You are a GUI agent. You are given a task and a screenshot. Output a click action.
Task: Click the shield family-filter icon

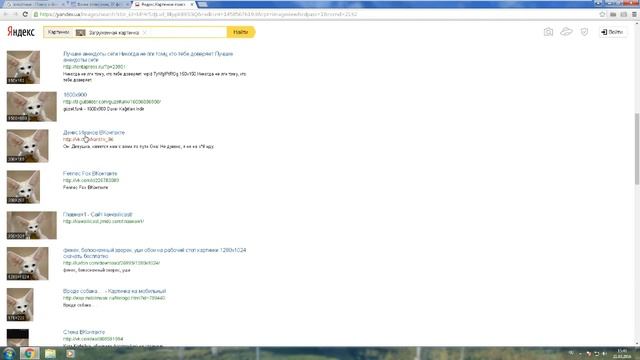pos(584,32)
